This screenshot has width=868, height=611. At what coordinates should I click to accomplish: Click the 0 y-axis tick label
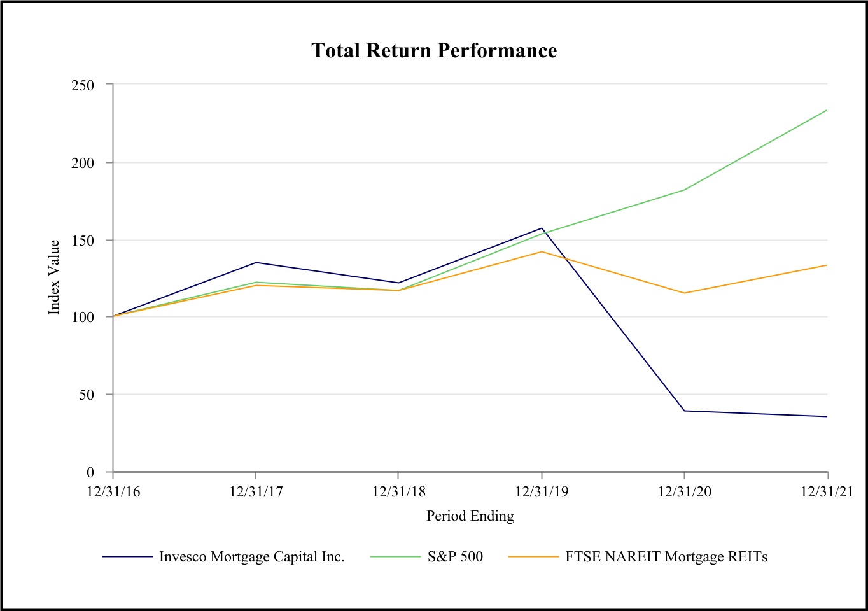pyautogui.click(x=90, y=472)
